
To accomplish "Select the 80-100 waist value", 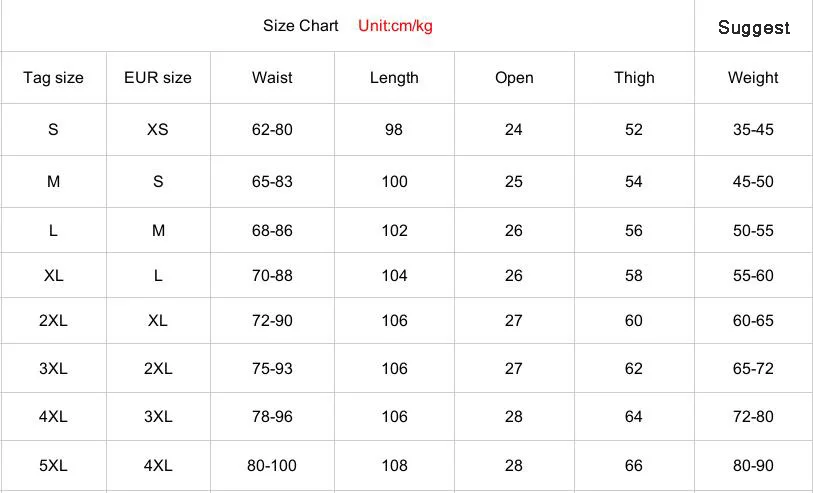I will (272, 466).
